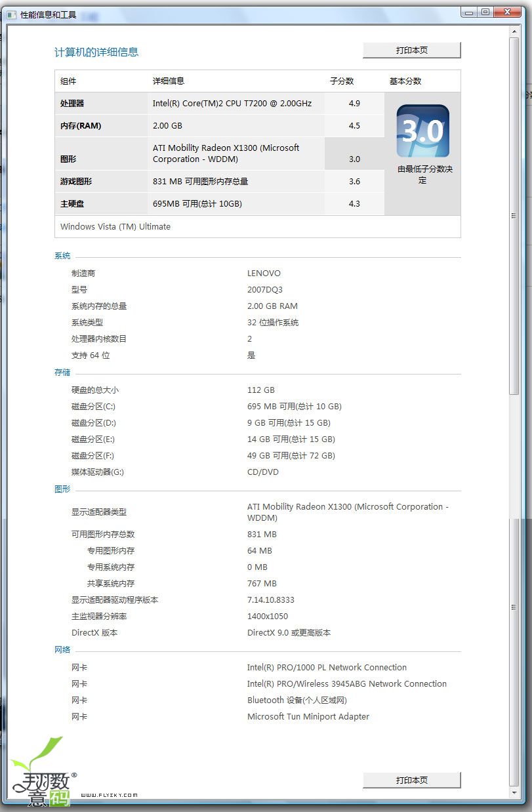Image resolution: width=532 pixels, height=812 pixels.
Task: Click "DirectX 9.0 或更高版本"
Action: point(289,633)
